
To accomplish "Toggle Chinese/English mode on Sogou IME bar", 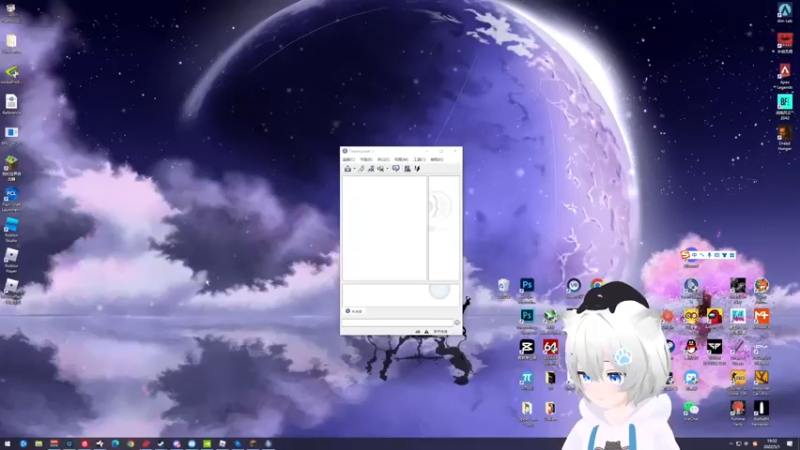I will pos(694,255).
